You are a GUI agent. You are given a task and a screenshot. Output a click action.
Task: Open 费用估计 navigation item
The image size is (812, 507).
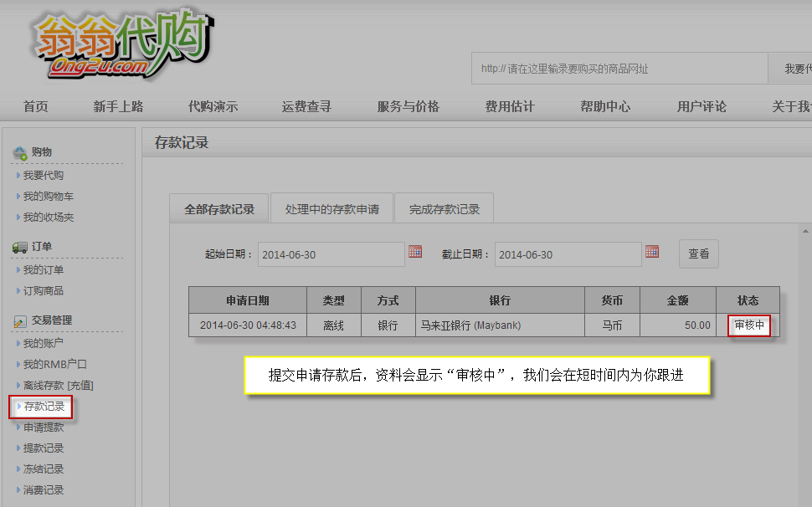(510, 106)
